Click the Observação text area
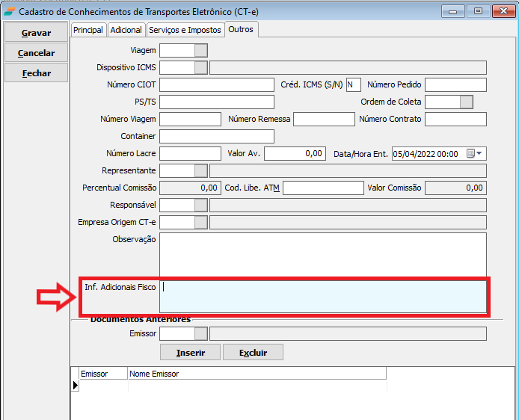This screenshot has width=519, height=420. [x=323, y=254]
